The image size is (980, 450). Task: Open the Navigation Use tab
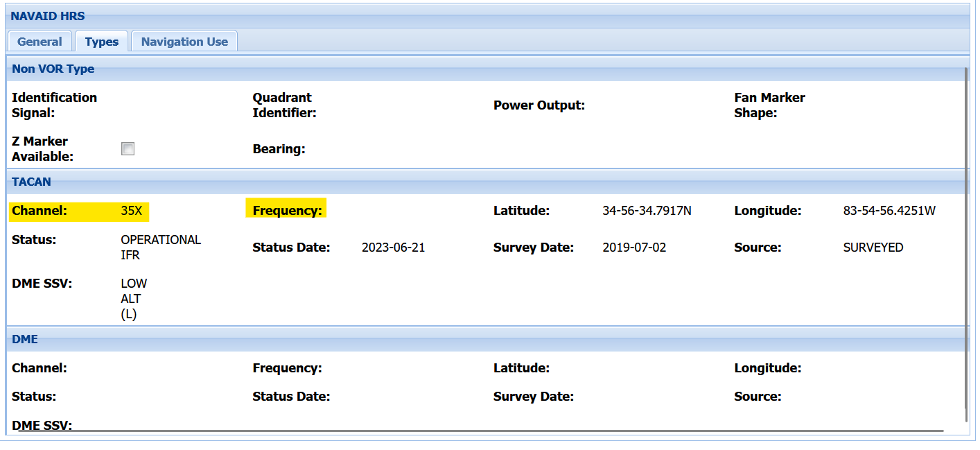[x=184, y=42]
